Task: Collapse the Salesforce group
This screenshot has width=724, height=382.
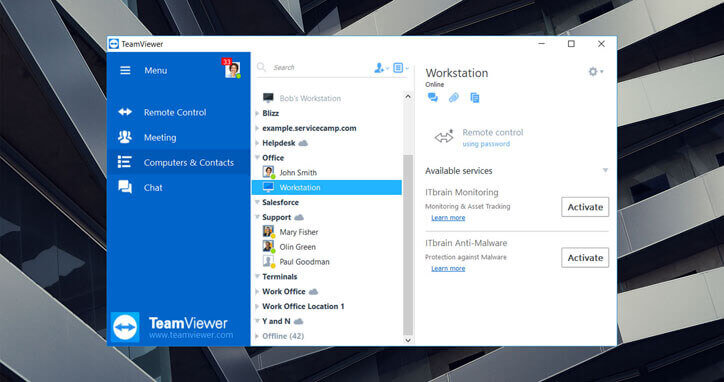Action: pos(257,202)
